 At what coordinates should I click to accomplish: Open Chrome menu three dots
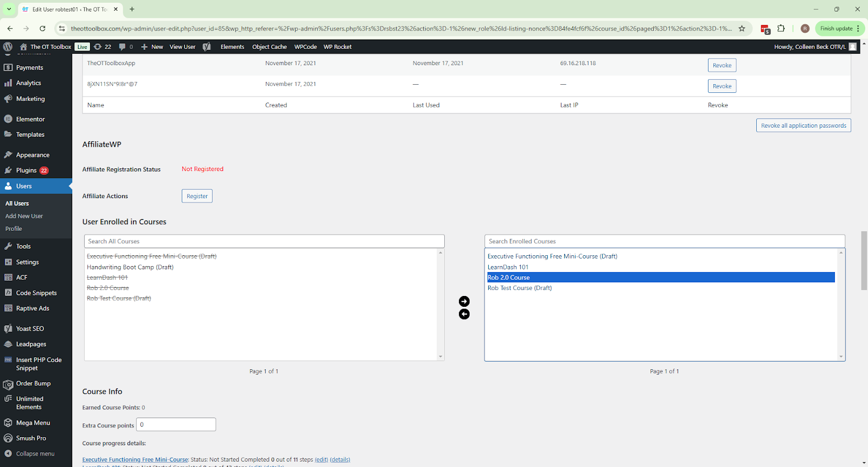(858, 28)
